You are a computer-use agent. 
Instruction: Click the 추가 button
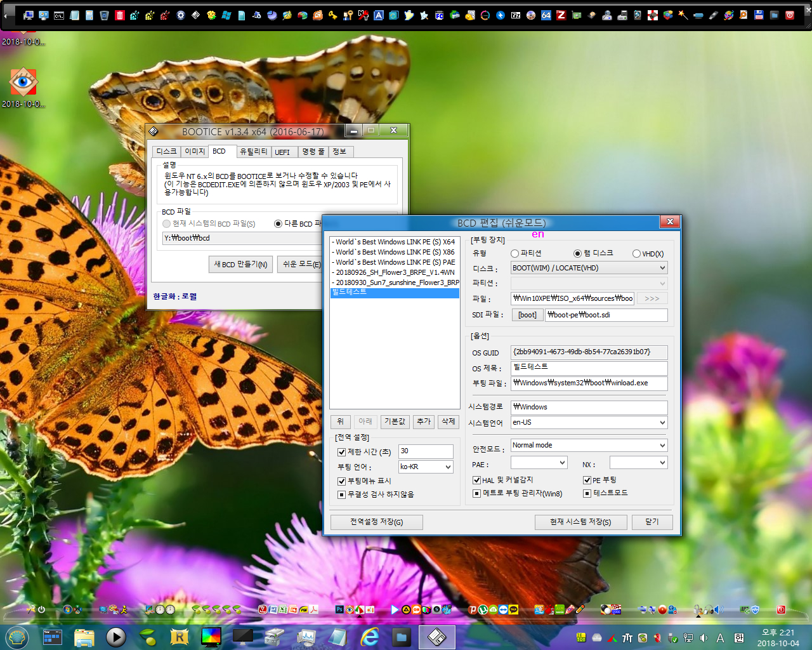pyautogui.click(x=424, y=421)
